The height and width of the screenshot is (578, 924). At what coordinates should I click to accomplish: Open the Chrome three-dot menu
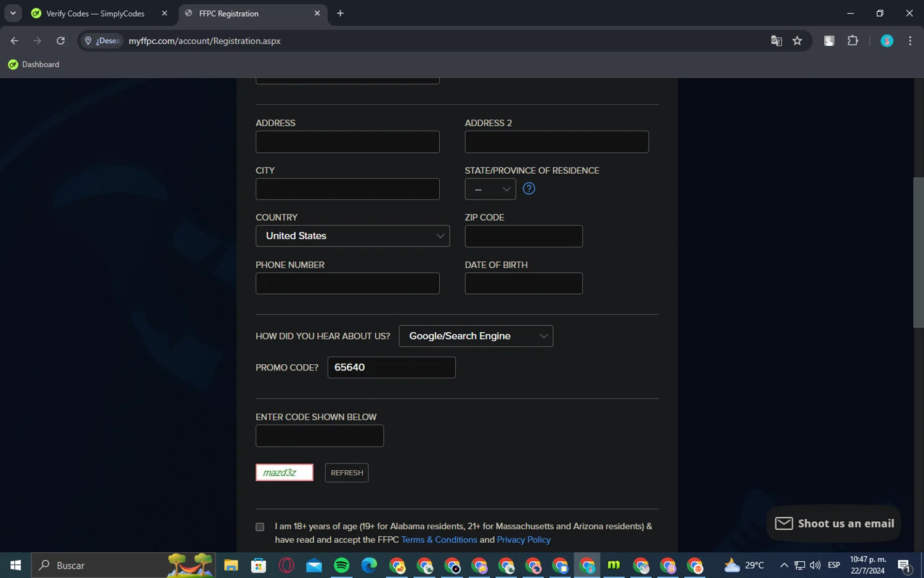click(910, 41)
